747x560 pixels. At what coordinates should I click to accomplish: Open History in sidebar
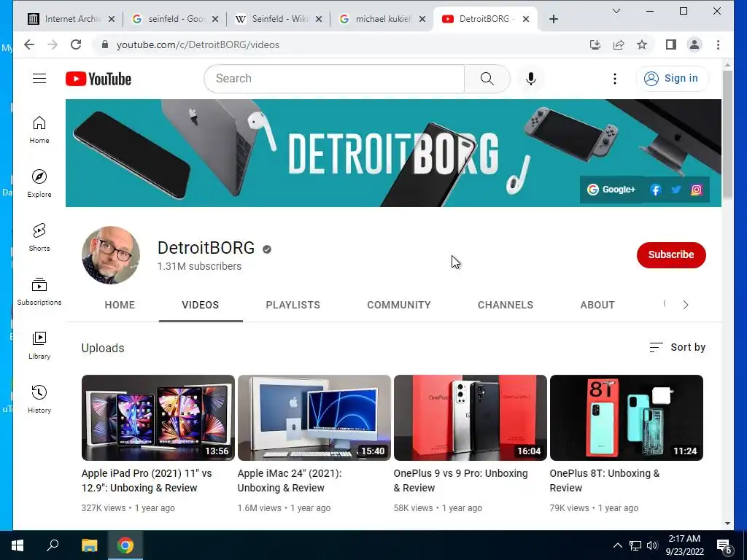click(x=39, y=399)
